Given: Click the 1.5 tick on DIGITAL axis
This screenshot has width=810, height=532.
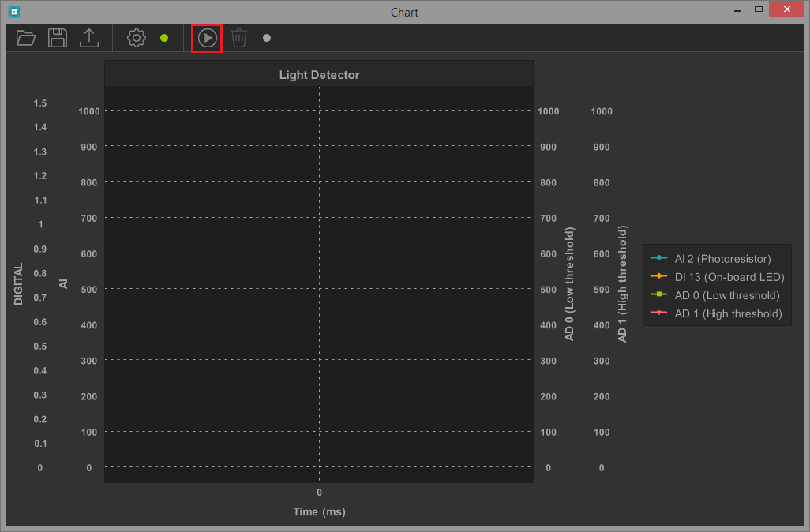Looking at the screenshot, I should (39, 103).
